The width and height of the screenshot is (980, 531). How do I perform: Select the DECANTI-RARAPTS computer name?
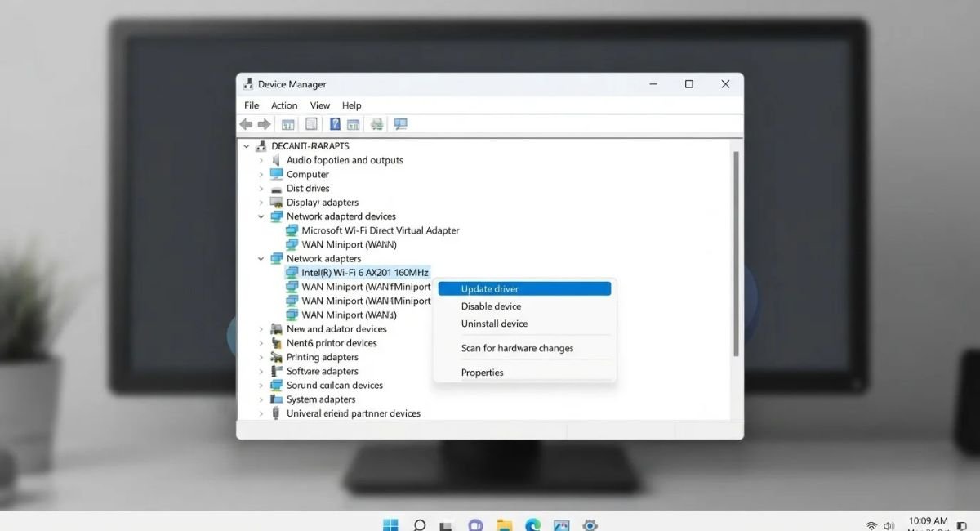310,146
